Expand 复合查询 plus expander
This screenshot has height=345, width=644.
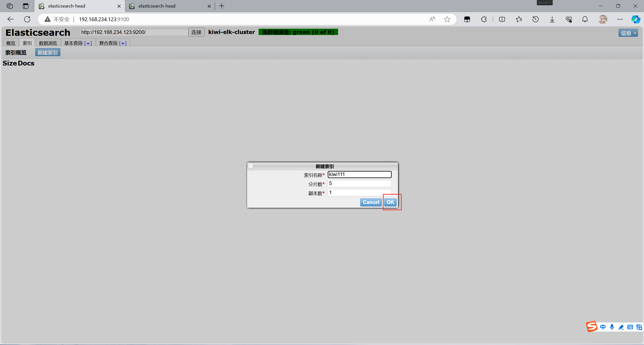123,43
